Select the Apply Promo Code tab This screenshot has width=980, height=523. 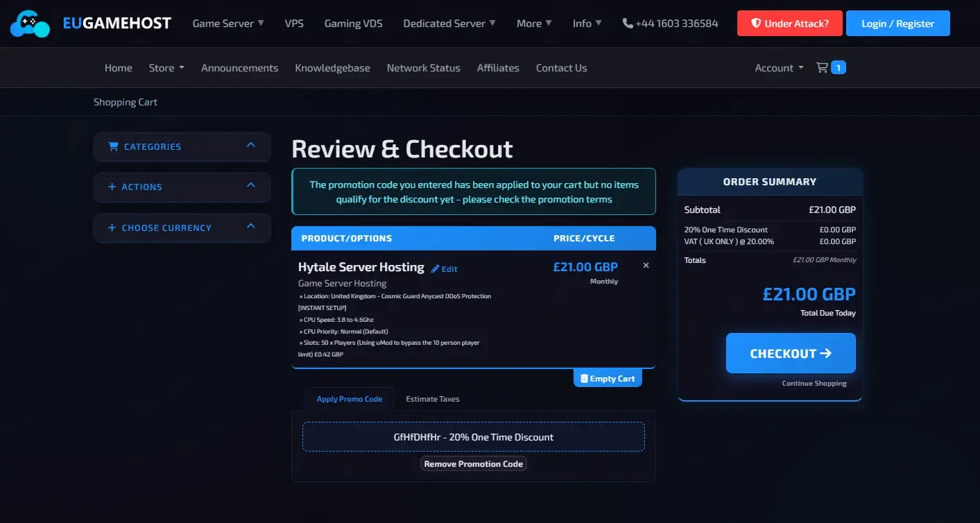[350, 399]
